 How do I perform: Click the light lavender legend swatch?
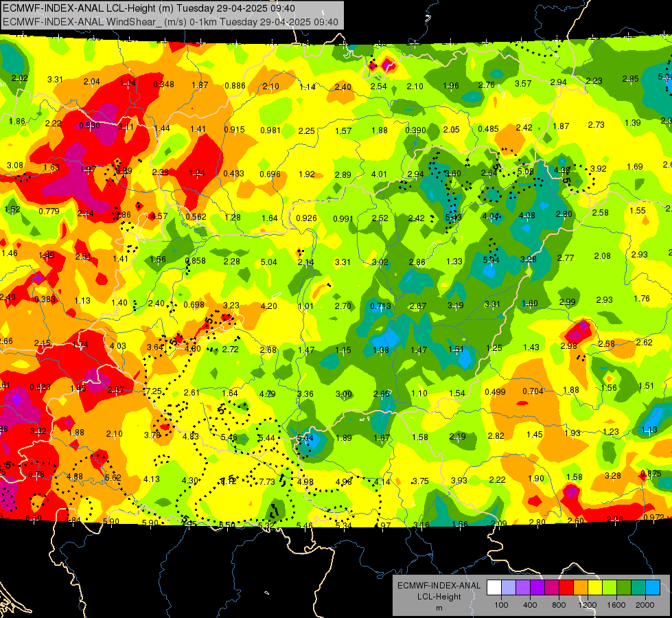tap(509, 588)
